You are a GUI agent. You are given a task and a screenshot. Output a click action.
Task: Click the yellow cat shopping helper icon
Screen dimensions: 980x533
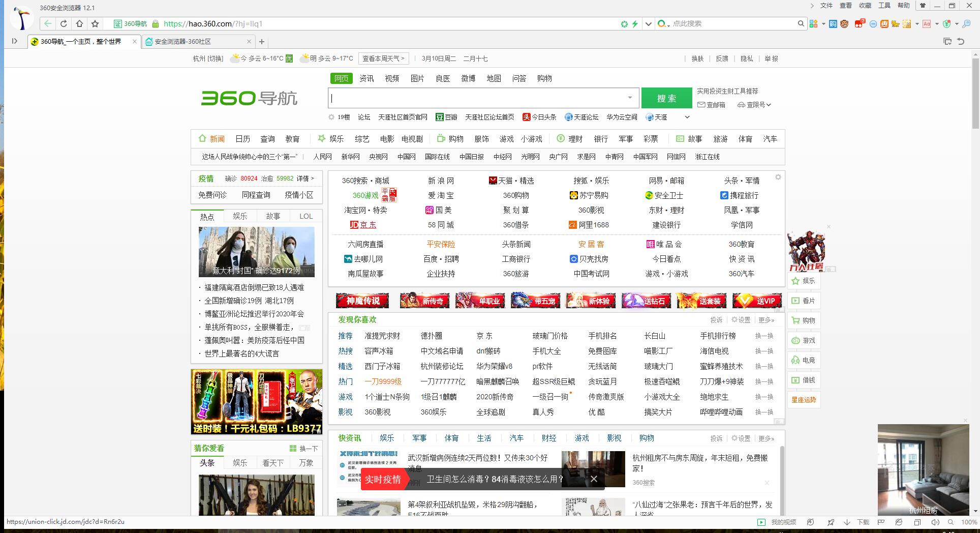[x=895, y=24]
